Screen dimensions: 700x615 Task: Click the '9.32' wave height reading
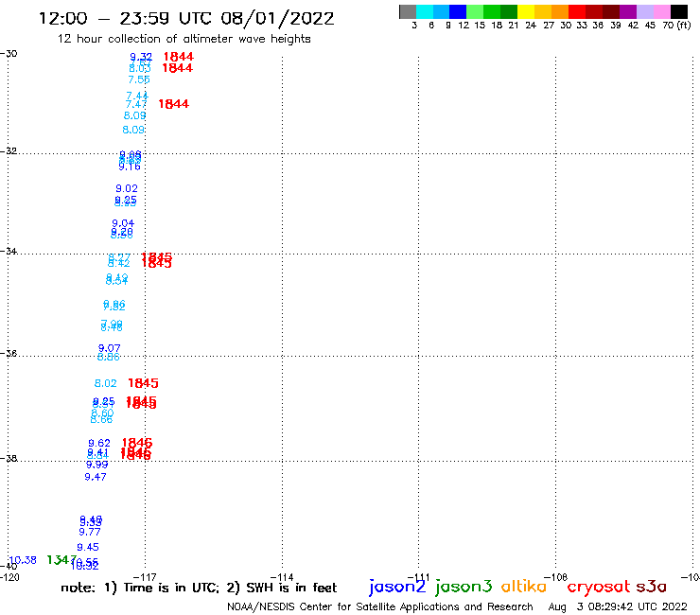coord(141,57)
